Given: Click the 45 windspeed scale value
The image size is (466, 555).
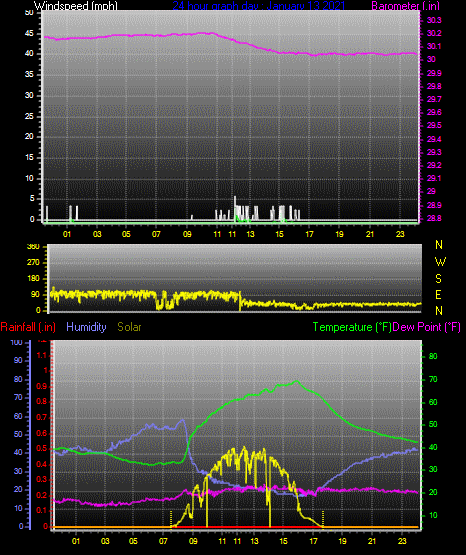Looking at the screenshot, I should tap(29, 33).
